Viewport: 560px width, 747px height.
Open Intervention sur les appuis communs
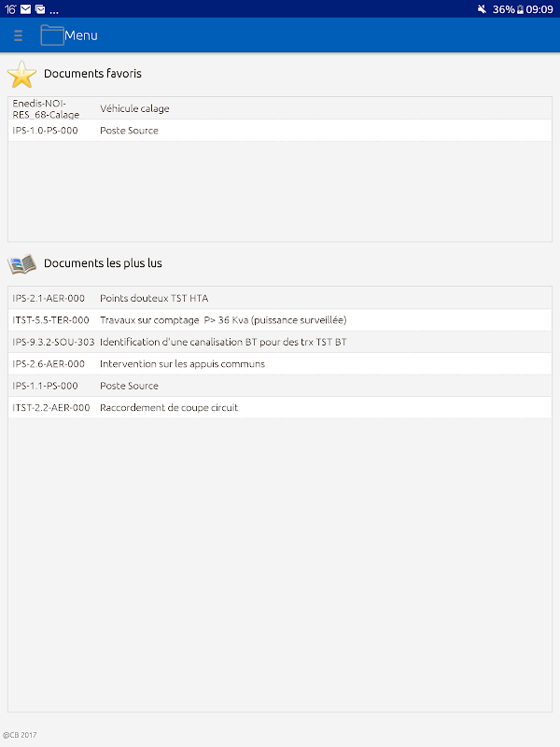pos(182,364)
